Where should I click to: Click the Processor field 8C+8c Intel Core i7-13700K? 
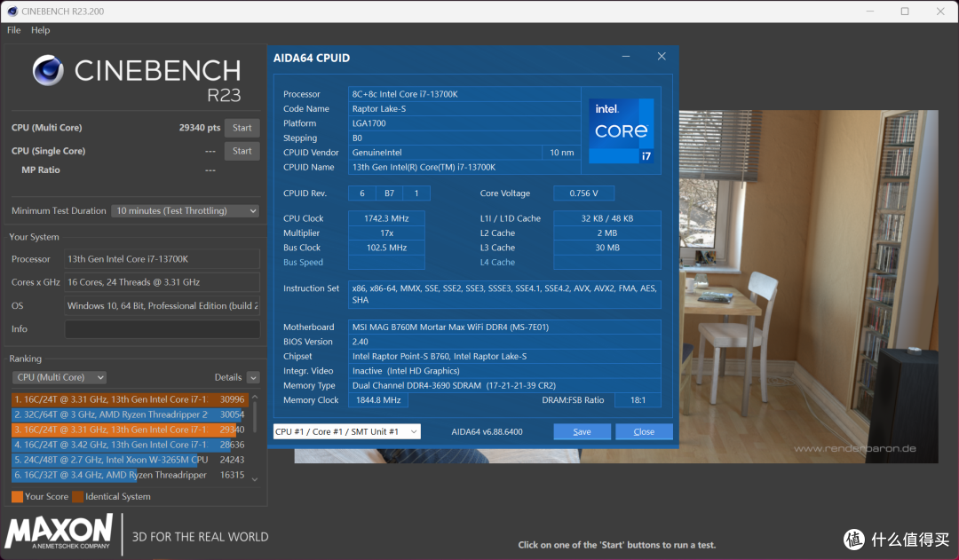tap(464, 94)
